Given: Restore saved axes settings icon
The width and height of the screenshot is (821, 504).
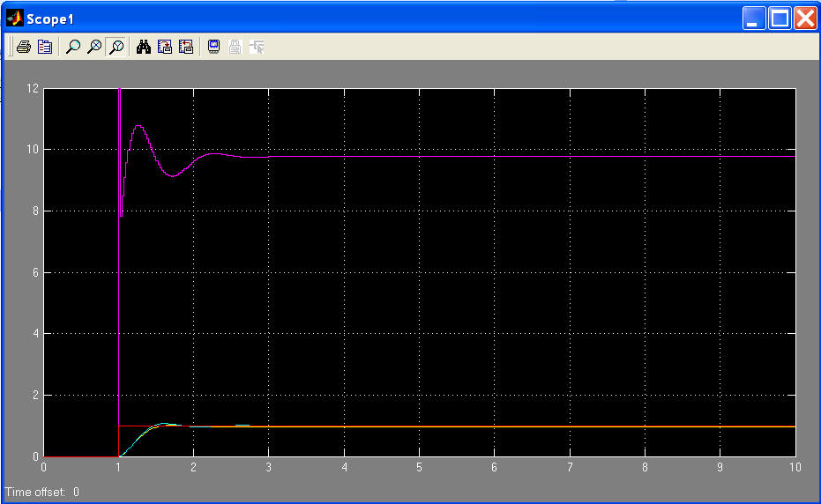Looking at the screenshot, I should [186, 47].
